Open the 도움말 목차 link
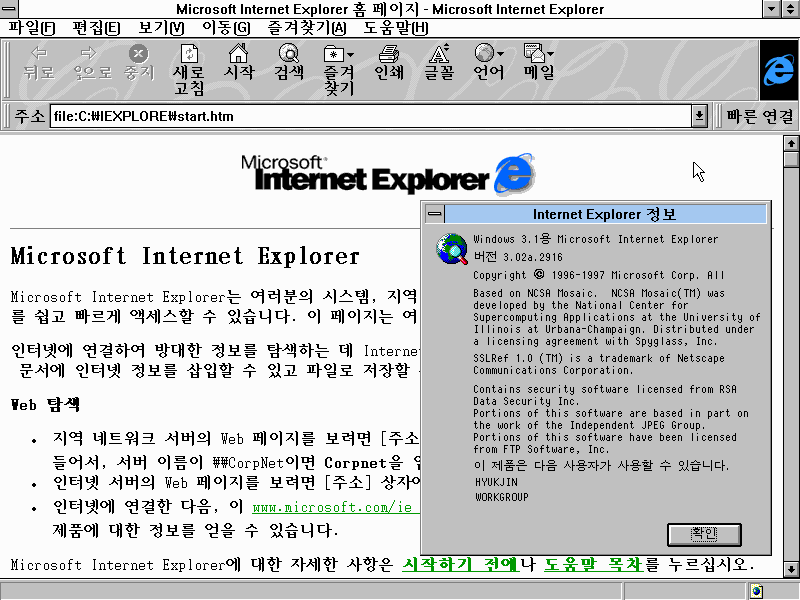 pos(593,564)
